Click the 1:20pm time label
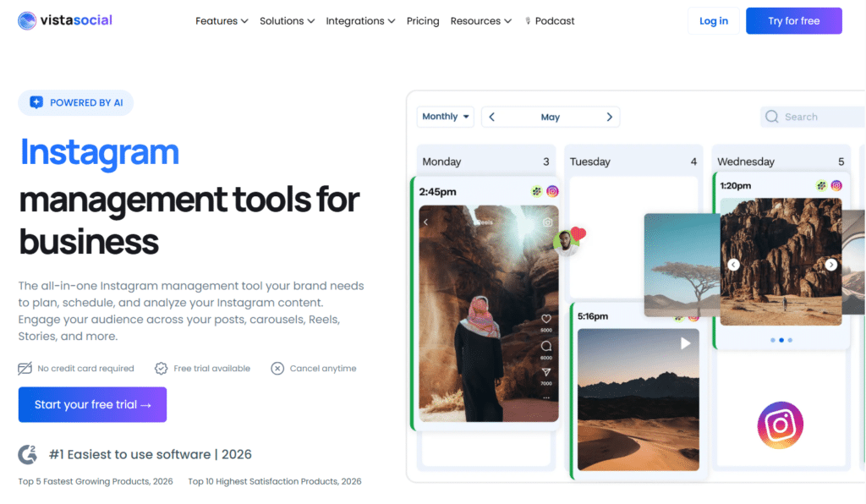The width and height of the screenshot is (866, 504). (x=735, y=185)
